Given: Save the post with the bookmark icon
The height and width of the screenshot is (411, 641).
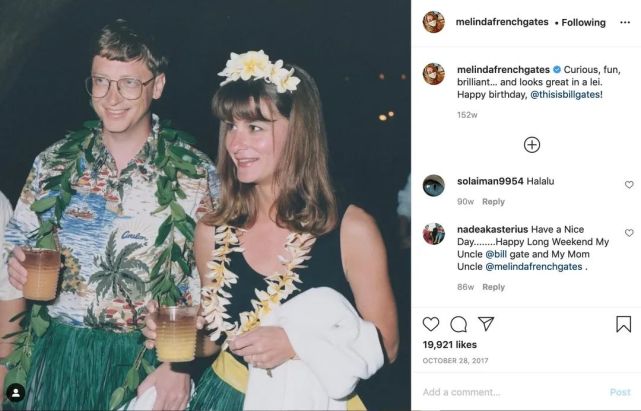Looking at the screenshot, I should click(x=623, y=324).
